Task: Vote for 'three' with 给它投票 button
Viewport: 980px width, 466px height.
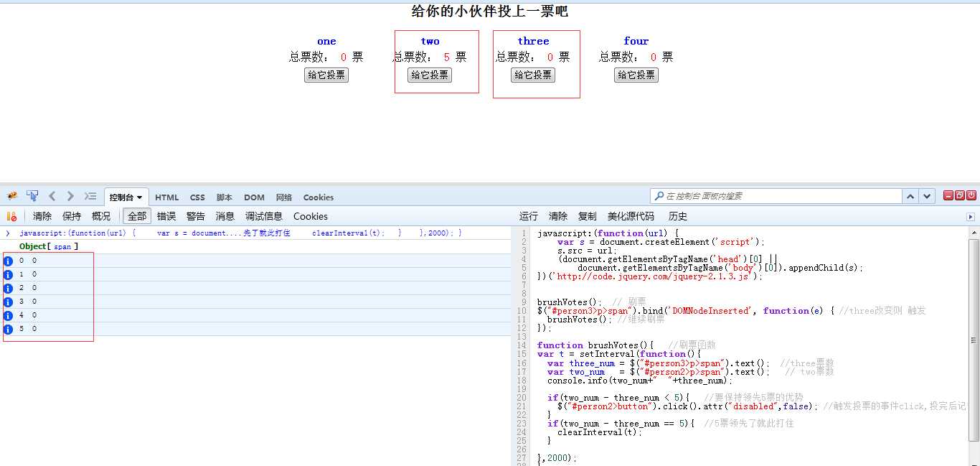Action: click(x=533, y=75)
